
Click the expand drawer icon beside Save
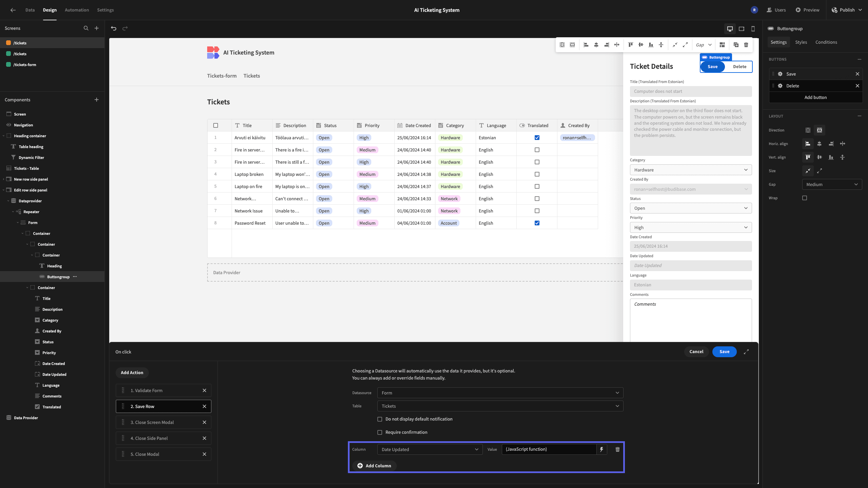coord(746,352)
